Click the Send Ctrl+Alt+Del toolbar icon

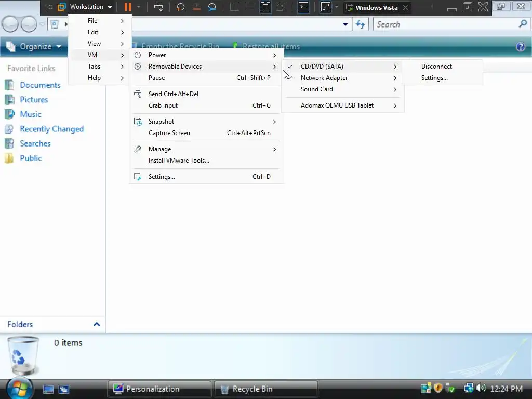158,7
